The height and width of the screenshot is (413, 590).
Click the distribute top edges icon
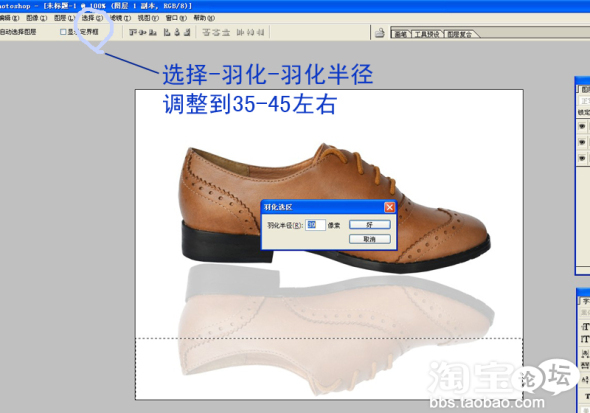(x=206, y=32)
